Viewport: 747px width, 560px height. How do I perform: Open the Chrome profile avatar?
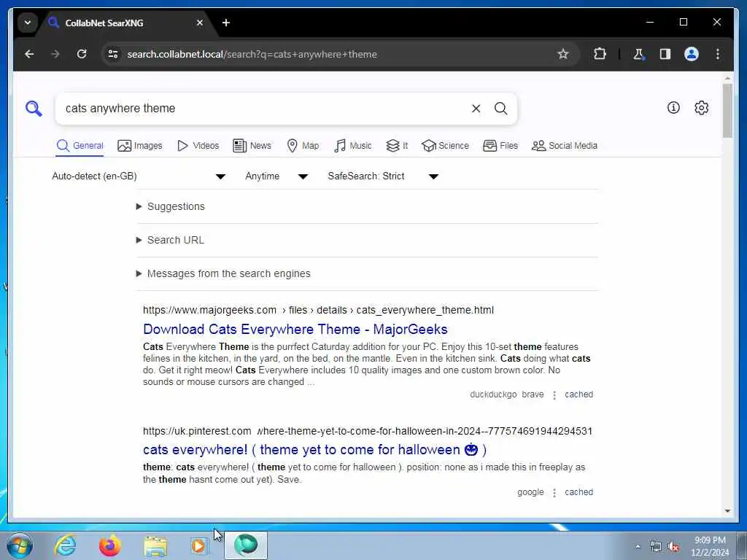692,54
